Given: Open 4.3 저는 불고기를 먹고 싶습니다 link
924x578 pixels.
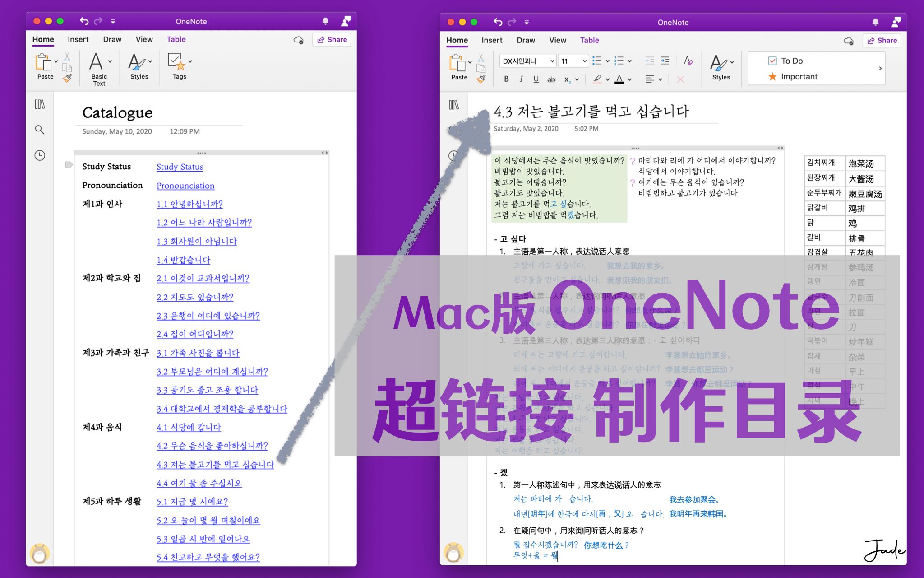Looking at the screenshot, I should click(x=215, y=465).
